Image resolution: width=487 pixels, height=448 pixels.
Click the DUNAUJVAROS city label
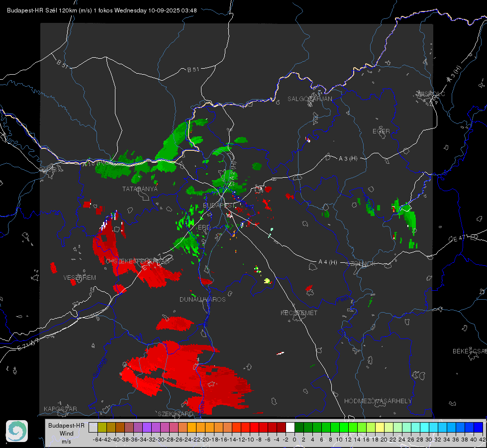pos(202,299)
